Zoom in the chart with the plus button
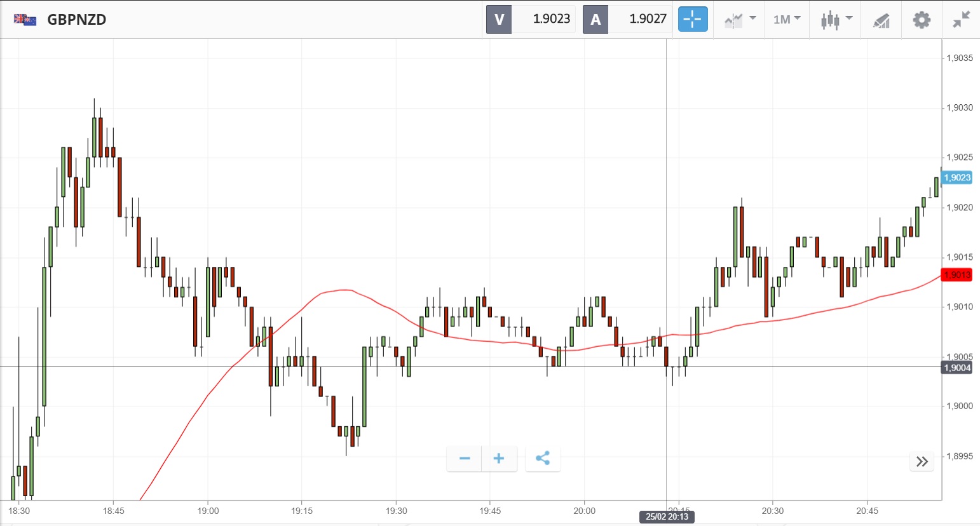The width and height of the screenshot is (980, 526). click(499, 459)
